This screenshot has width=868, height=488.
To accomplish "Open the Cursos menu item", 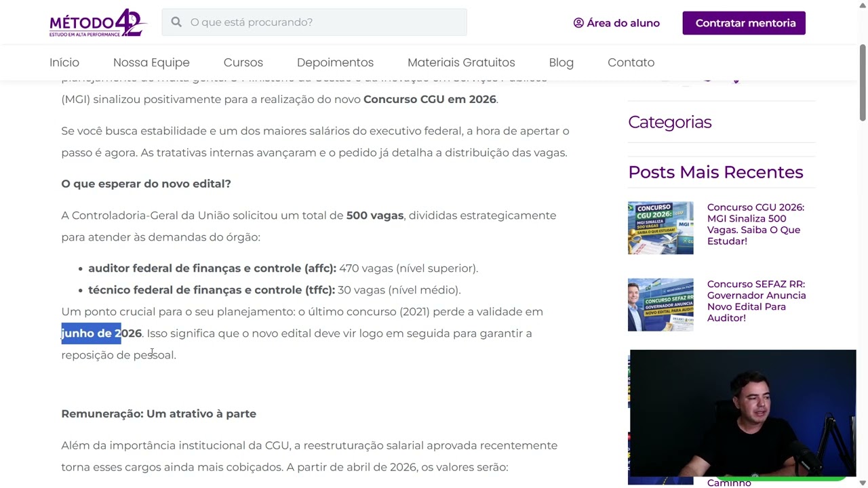I will pos(243,62).
